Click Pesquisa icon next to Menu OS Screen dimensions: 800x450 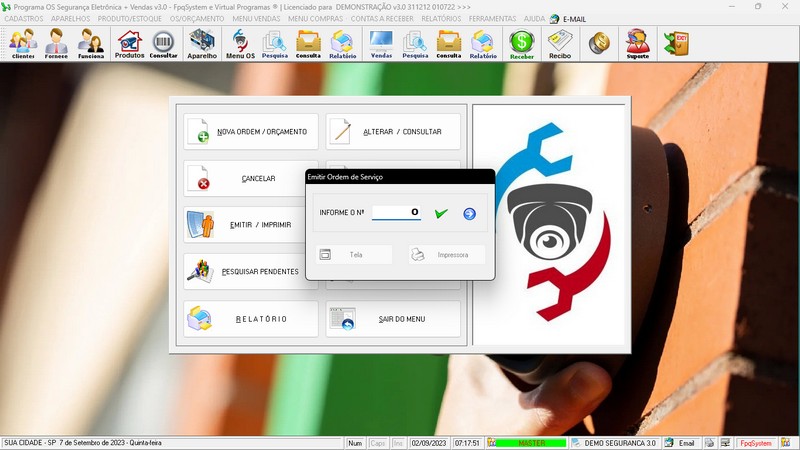point(274,44)
